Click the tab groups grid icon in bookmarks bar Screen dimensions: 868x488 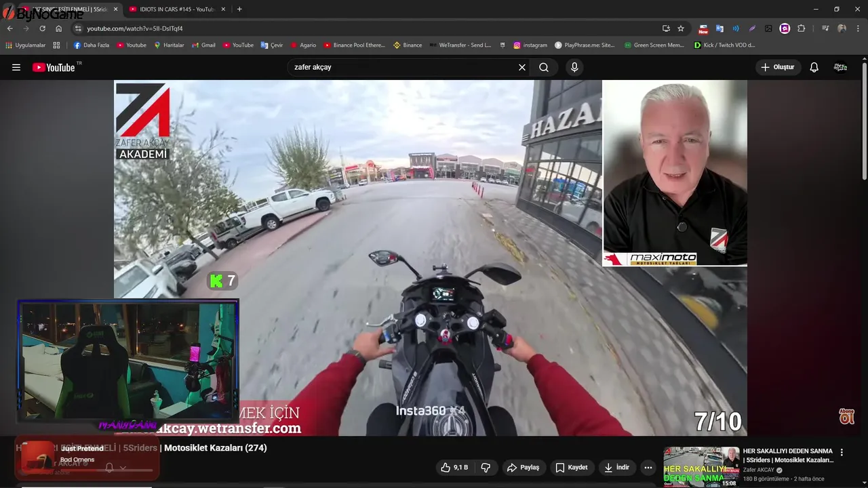[x=56, y=45]
